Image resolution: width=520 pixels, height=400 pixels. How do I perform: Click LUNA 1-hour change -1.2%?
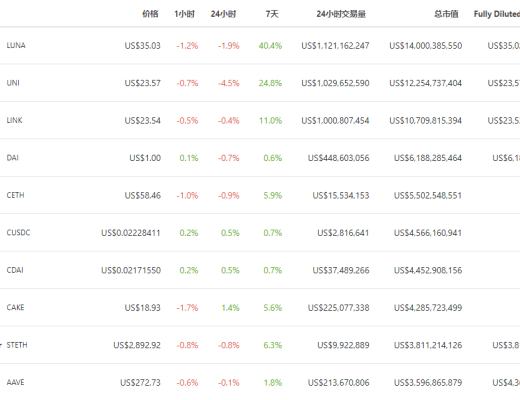coord(187,46)
